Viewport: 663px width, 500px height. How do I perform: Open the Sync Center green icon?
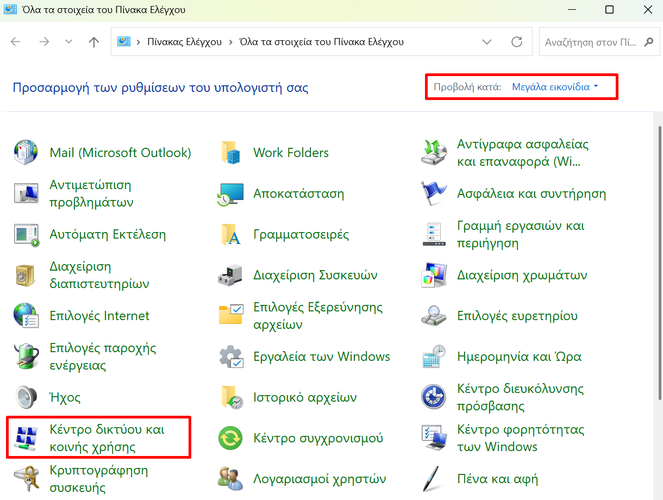[230, 438]
